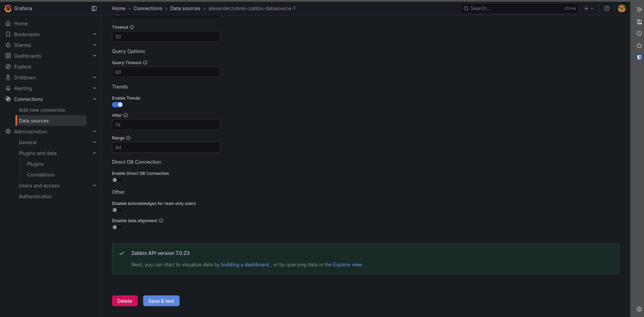Turn off the Enable Trends switch
Screen dimensions: 644x317
click(117, 105)
